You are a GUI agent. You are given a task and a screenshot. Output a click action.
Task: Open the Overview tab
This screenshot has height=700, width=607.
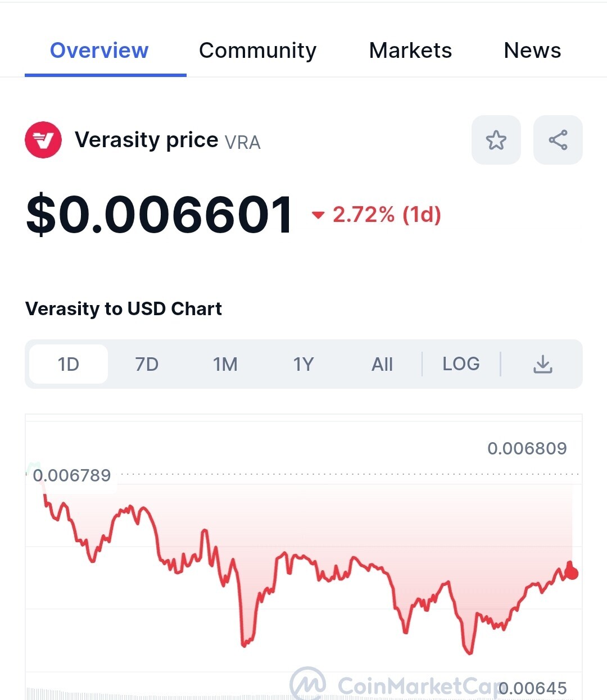[x=99, y=51]
